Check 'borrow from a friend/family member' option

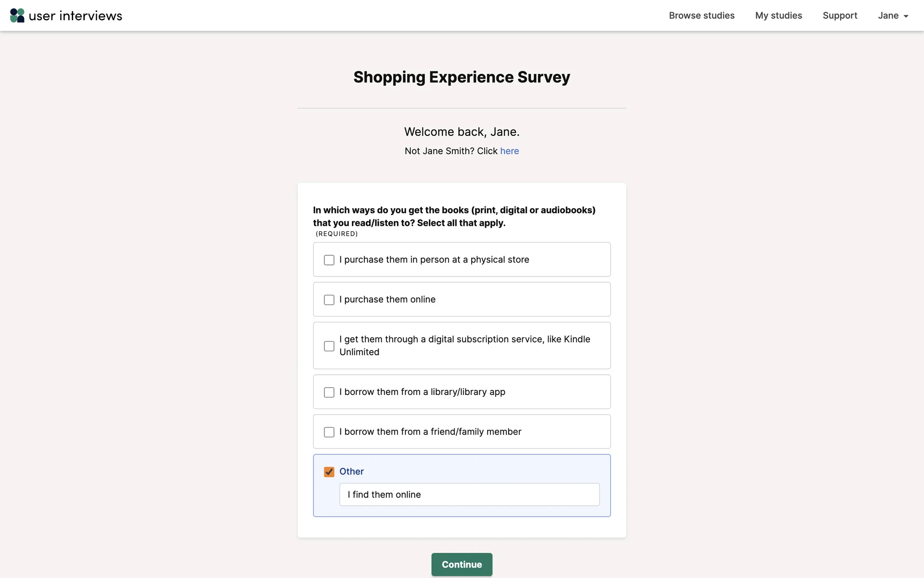tap(329, 433)
